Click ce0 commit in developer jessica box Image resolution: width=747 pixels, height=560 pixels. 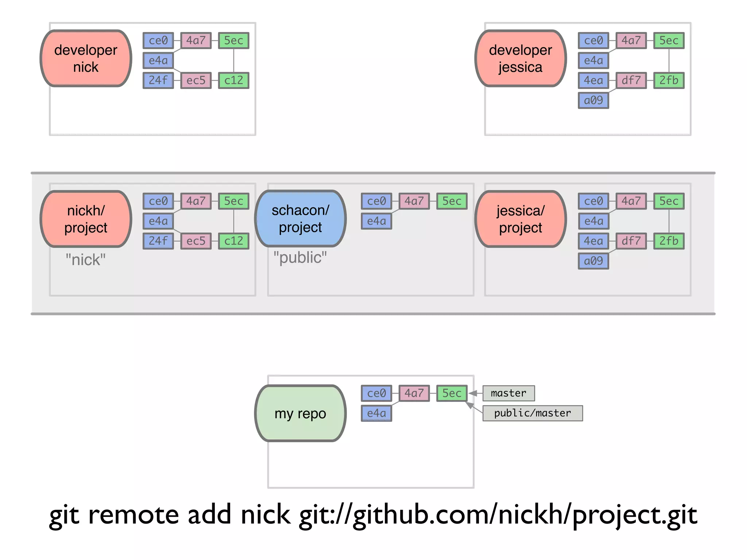pyautogui.click(x=593, y=40)
